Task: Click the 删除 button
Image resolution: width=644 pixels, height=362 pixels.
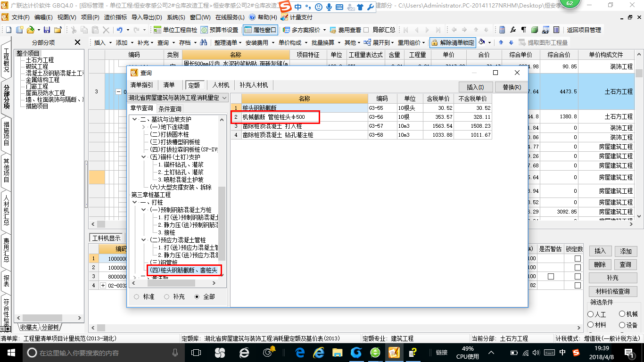Action: coord(600,264)
